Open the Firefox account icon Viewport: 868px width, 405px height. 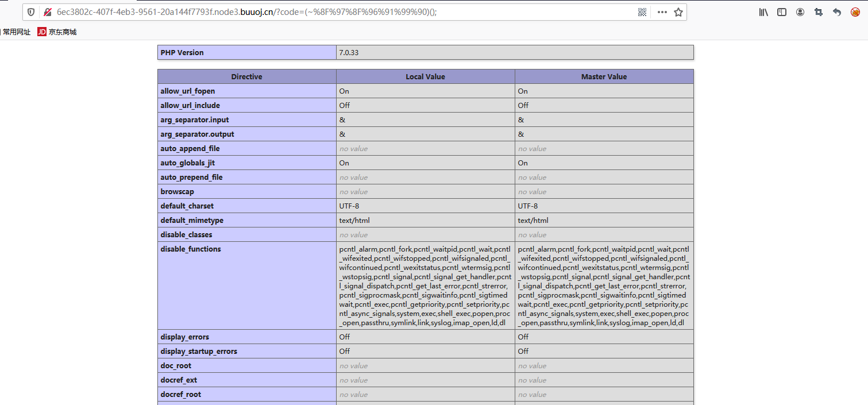pos(800,12)
